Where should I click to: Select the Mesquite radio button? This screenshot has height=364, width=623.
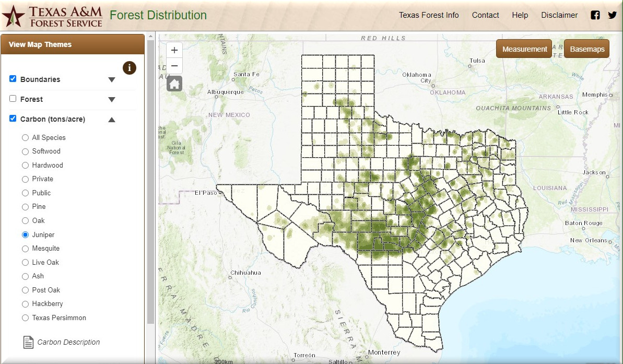25,249
